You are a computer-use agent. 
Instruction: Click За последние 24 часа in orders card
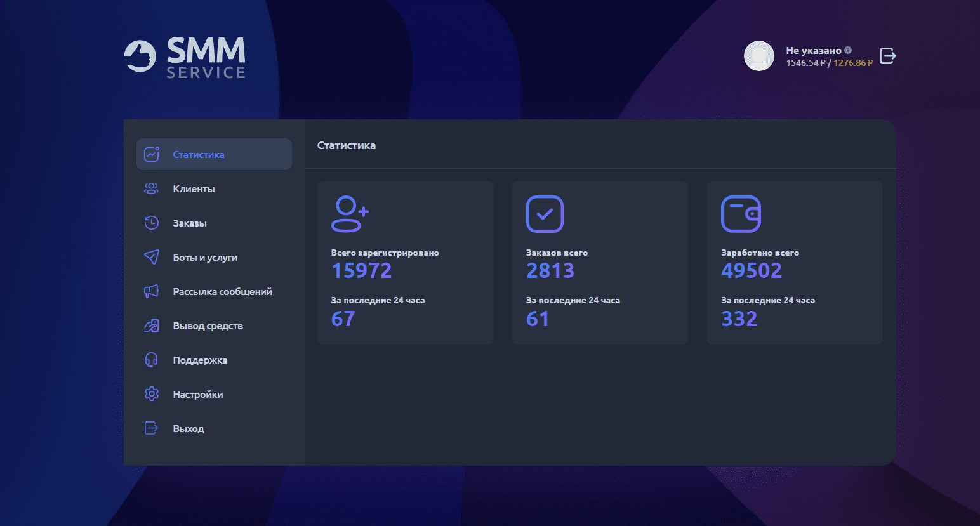pyautogui.click(x=573, y=300)
